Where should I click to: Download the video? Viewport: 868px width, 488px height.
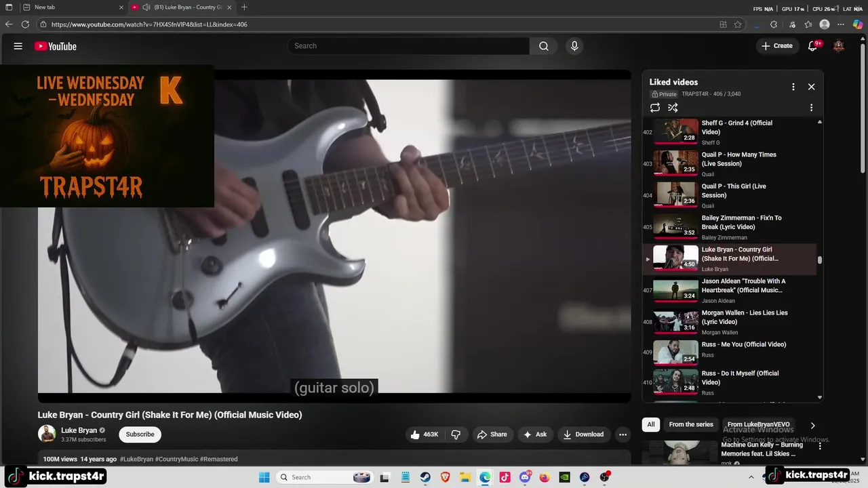tap(583, 434)
